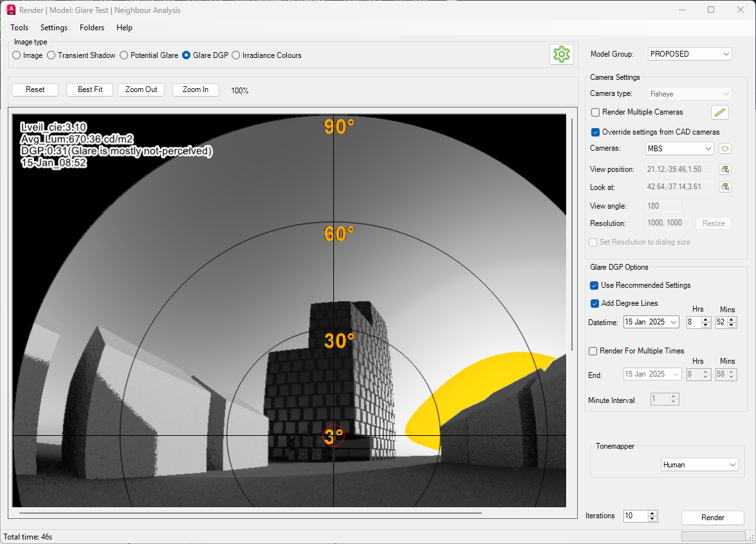
Task: Open the Folders menu
Action: tap(92, 28)
